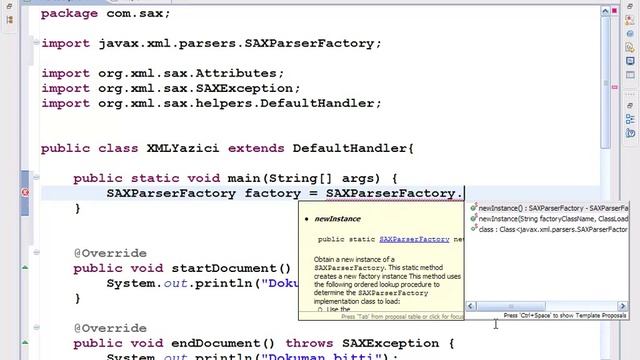The image size is (640, 360).
Task: Collapse the main method fold
Action: 36,177
